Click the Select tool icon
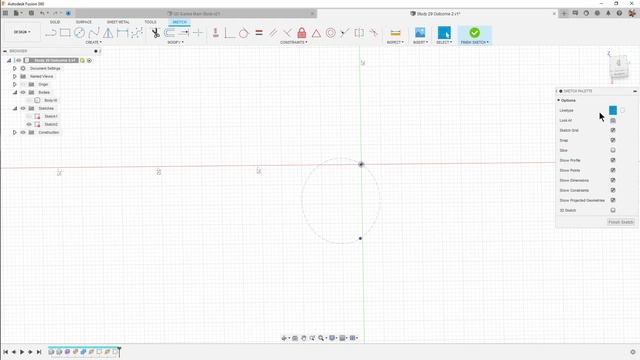 (x=444, y=33)
